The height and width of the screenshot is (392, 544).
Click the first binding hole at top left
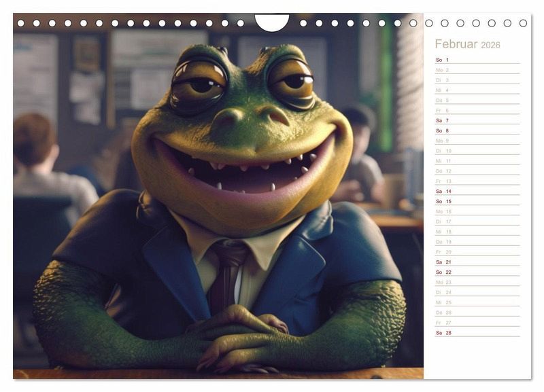(20, 23)
